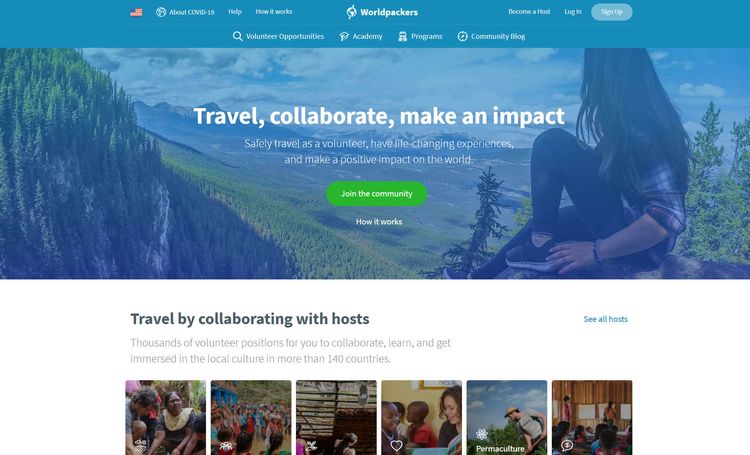Click the Academy graduation cap icon
This screenshot has width=750, height=455.
pos(344,36)
